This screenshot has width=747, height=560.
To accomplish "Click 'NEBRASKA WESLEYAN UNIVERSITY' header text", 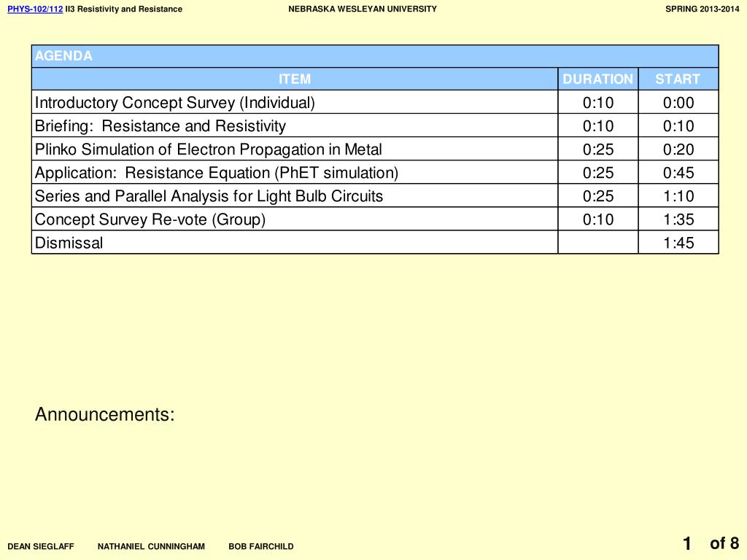I will [363, 9].
